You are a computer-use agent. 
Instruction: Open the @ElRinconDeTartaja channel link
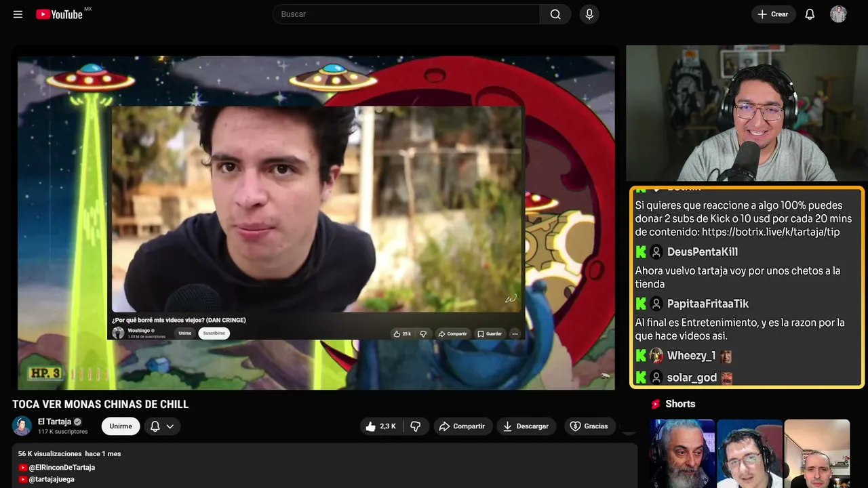point(62,468)
